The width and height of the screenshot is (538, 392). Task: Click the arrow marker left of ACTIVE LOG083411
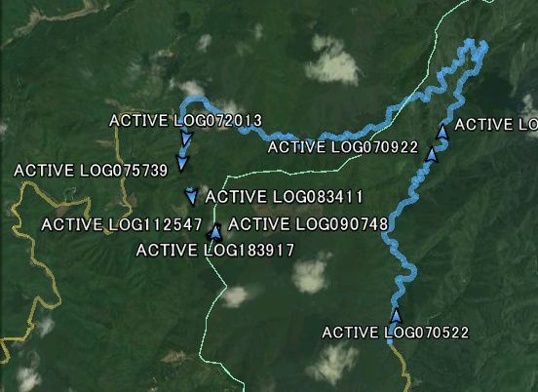191,196
